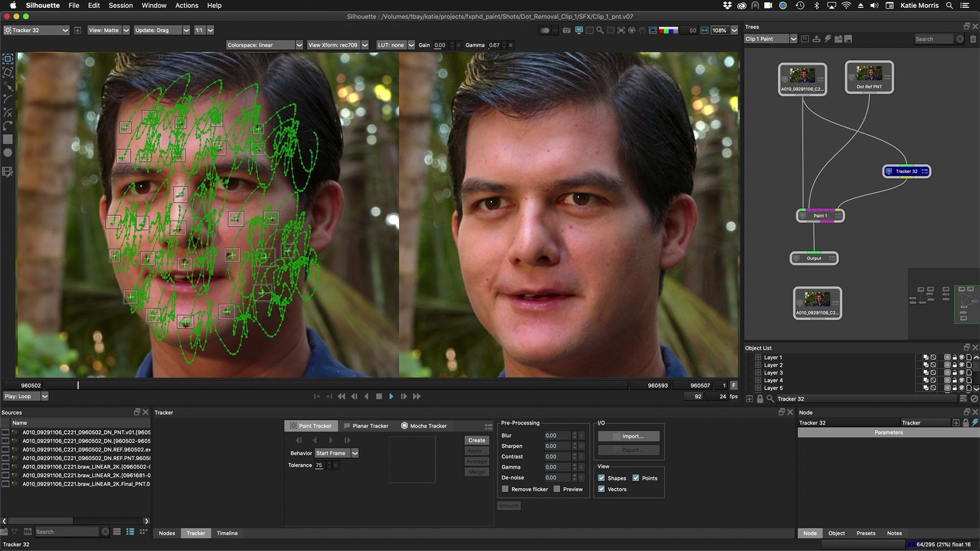This screenshot has height=551, width=980.
Task: Toggle the Shapes view checkbox
Action: point(601,478)
